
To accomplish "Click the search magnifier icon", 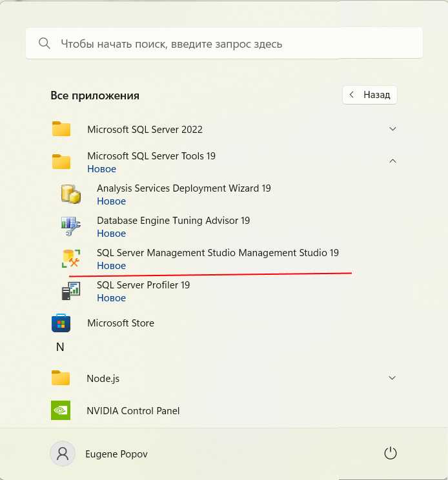I will [45, 43].
